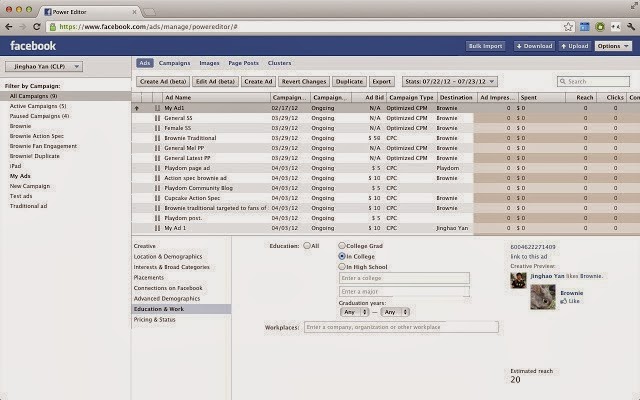640x400 pixels.
Task: Switch to the Campaigns tab
Action: (x=174, y=63)
